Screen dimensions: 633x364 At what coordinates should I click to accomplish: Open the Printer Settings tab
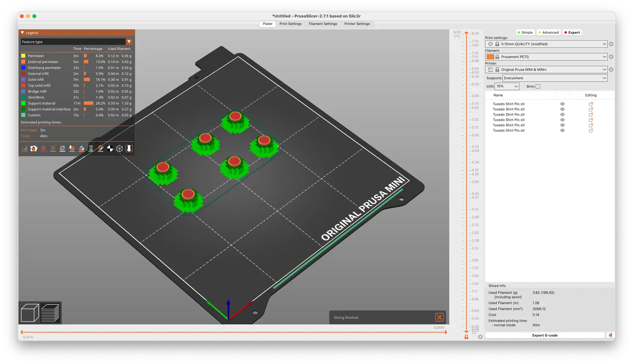[x=357, y=24]
